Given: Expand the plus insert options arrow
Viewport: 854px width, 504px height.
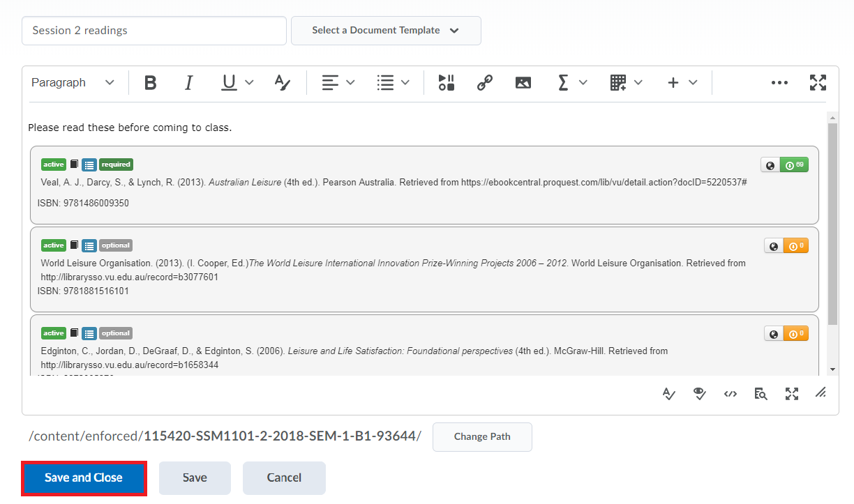Looking at the screenshot, I should pyautogui.click(x=693, y=83).
